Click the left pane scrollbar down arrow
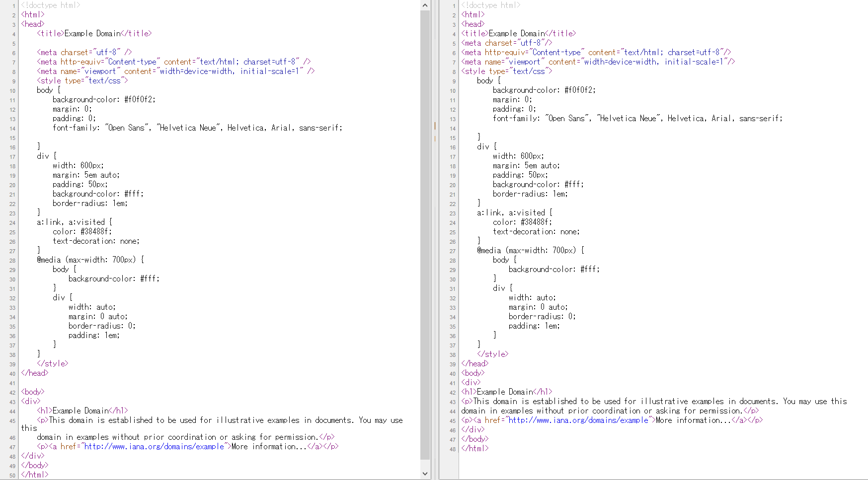Viewport: 868px width, 480px height. [425, 474]
